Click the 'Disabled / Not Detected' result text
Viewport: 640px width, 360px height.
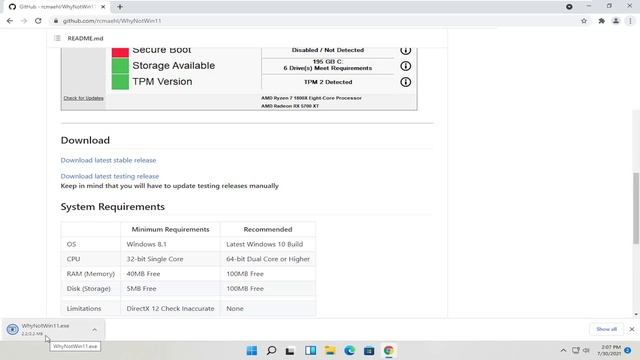328,50
